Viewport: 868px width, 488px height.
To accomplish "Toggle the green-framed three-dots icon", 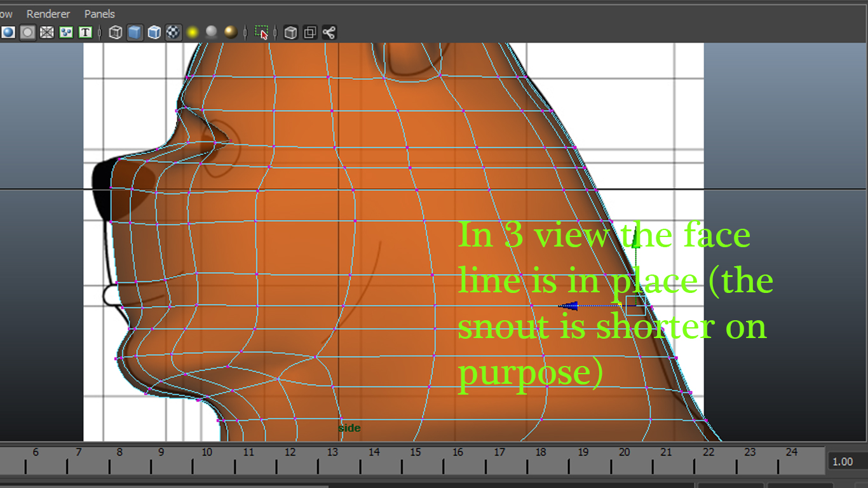I will (x=66, y=32).
